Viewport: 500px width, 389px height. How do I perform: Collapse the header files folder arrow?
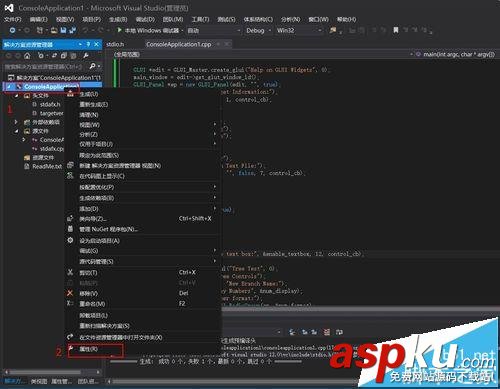(16, 96)
